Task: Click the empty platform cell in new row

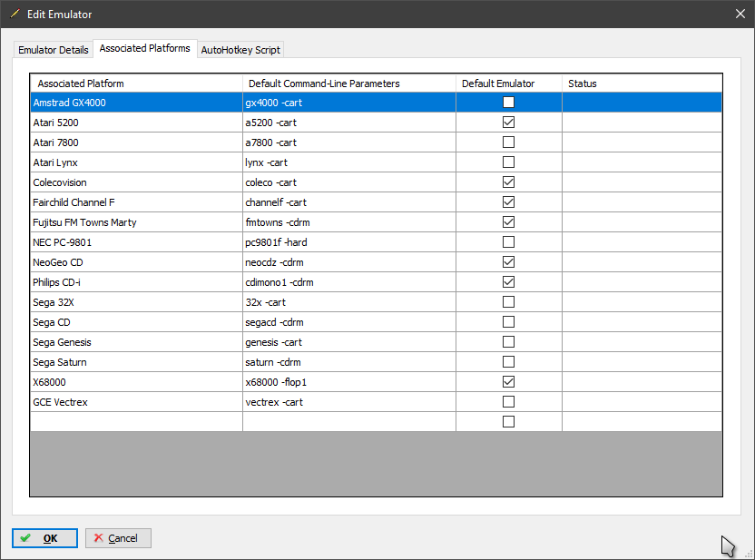Action: pyautogui.click(x=136, y=422)
